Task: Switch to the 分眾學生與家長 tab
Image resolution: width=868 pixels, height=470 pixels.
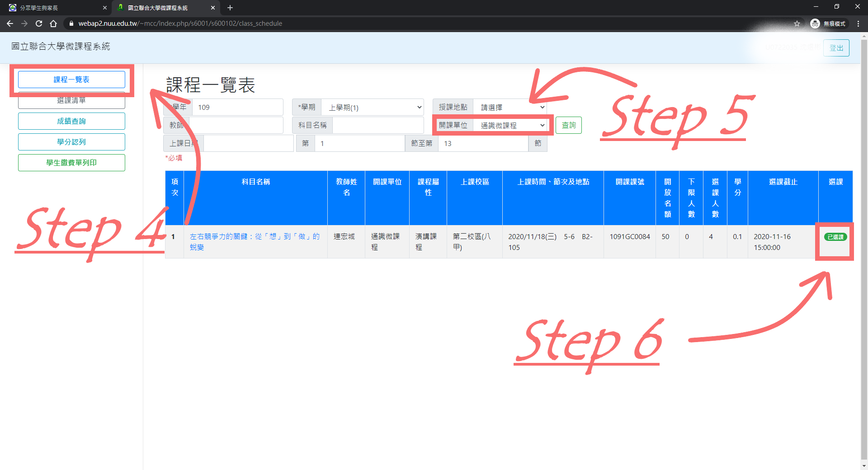Action: click(x=54, y=8)
